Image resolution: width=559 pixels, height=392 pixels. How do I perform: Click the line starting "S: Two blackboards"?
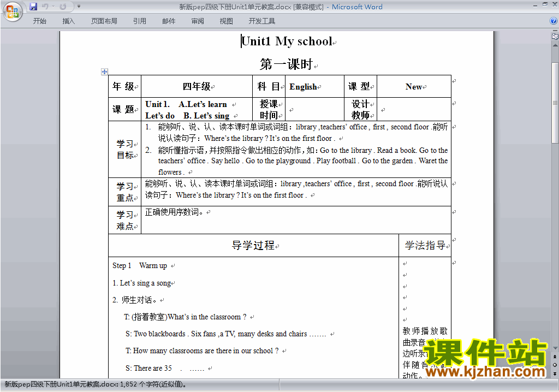click(225, 334)
